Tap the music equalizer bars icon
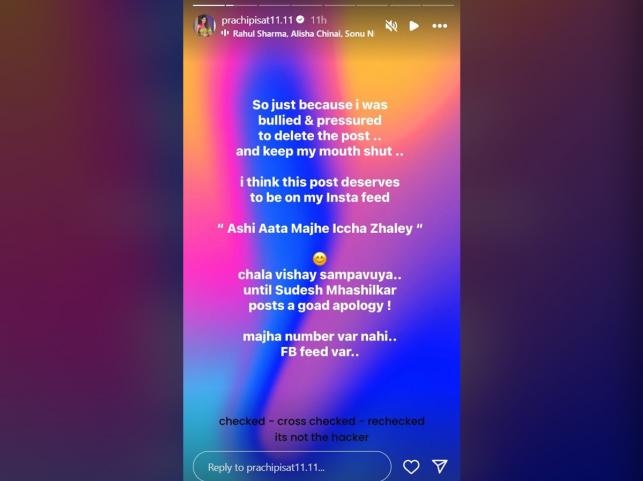The image size is (643, 481). pyautogui.click(x=225, y=33)
